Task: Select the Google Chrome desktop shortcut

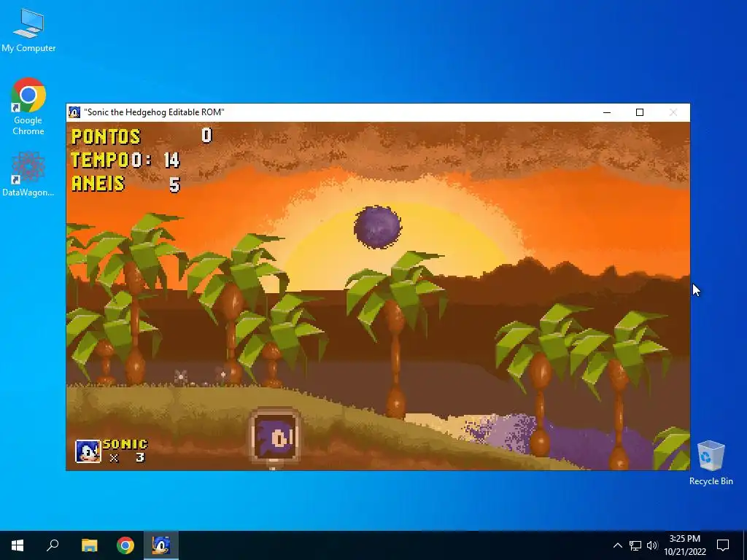Action: point(28,106)
